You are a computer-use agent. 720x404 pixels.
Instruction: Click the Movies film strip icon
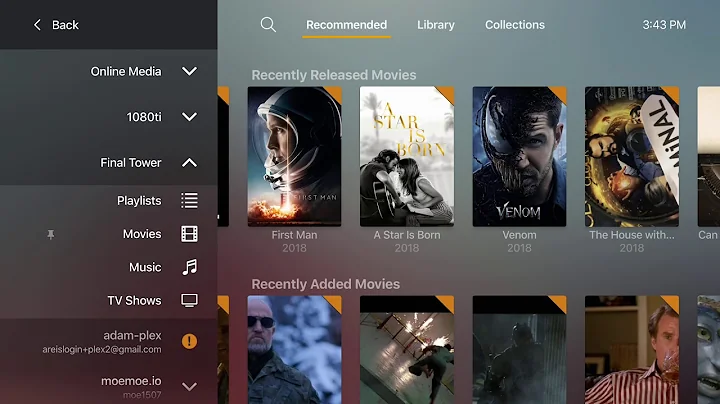point(189,234)
